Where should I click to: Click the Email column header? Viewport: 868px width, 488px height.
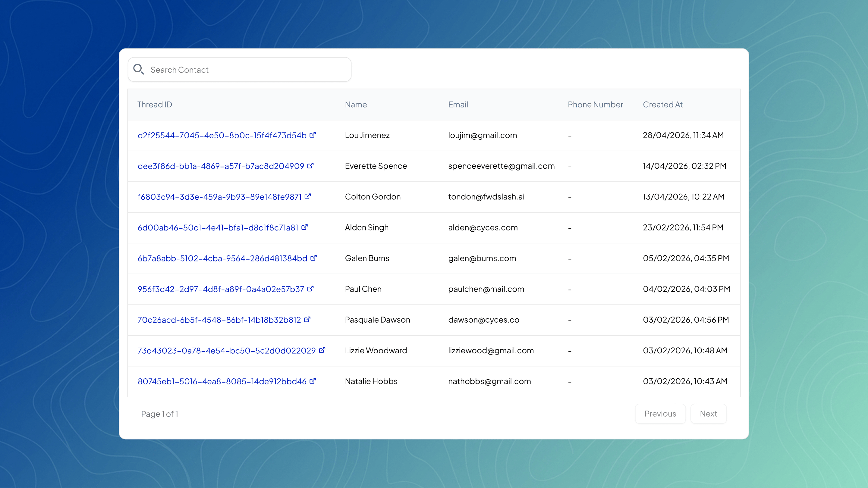[458, 105]
